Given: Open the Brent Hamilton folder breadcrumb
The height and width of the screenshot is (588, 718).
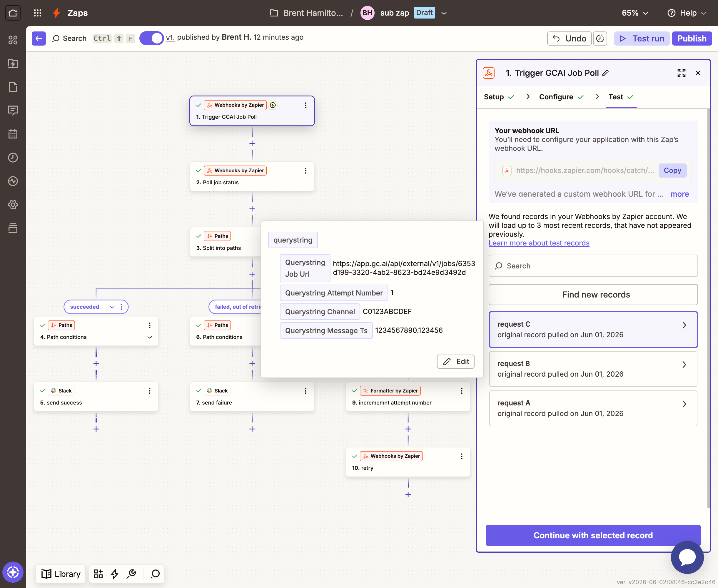Looking at the screenshot, I should pos(306,13).
